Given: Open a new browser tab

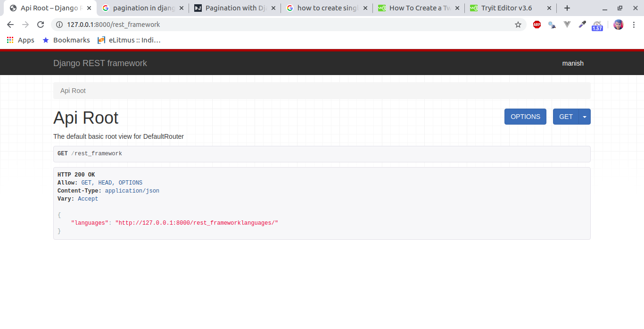Looking at the screenshot, I should tap(567, 8).
